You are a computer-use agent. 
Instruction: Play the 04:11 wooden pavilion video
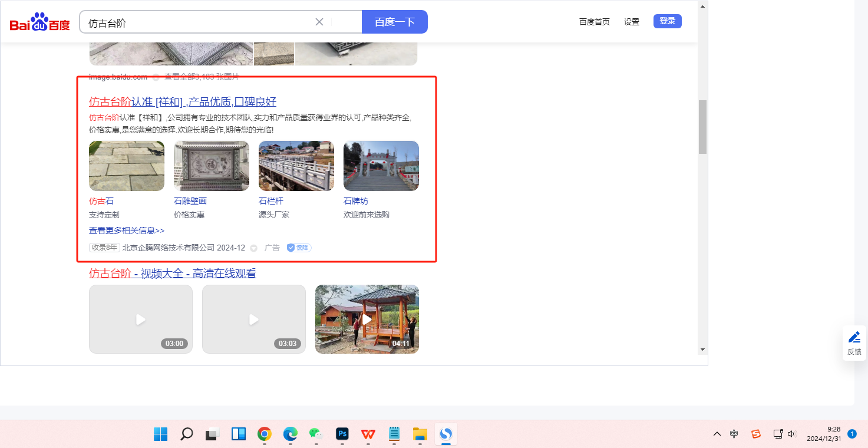[367, 319]
